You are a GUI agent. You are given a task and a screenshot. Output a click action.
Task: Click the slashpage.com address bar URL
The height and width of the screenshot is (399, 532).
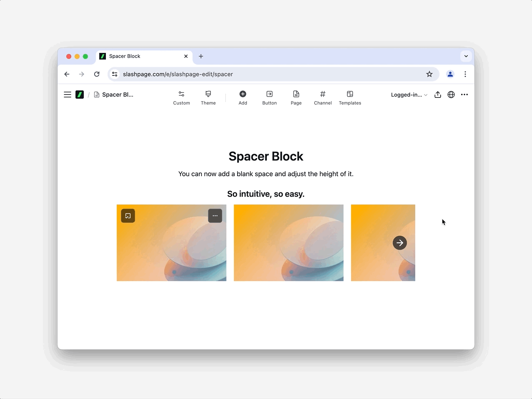click(178, 74)
